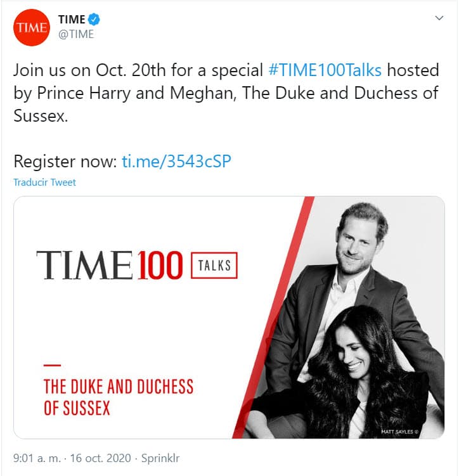
Task: Click the @TIME handle
Action: point(75,34)
